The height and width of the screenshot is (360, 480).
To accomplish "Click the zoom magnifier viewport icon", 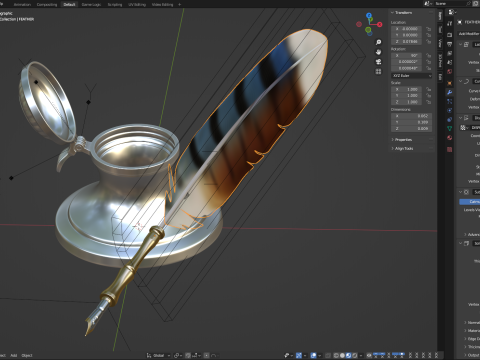I will (x=378, y=42).
